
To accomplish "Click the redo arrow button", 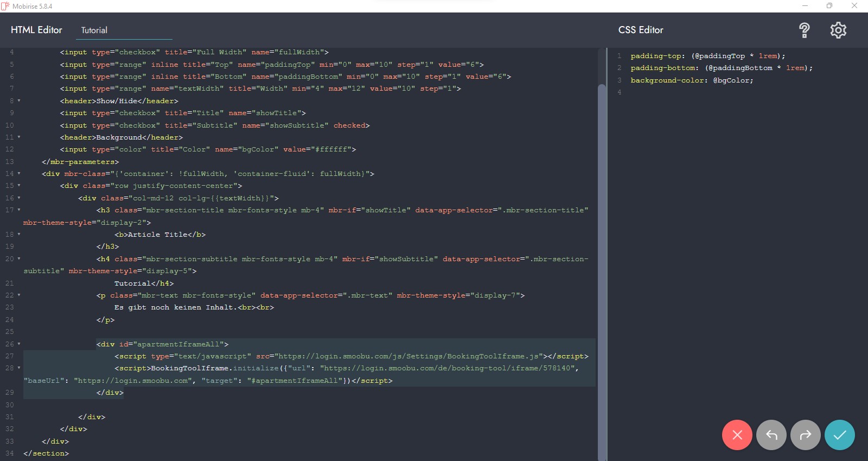I will click(806, 435).
